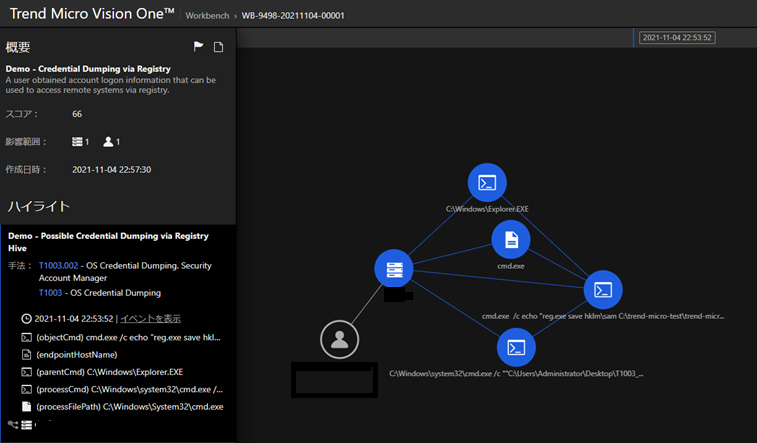
Task: Click the endpoint server node in graph
Action: [x=393, y=269]
